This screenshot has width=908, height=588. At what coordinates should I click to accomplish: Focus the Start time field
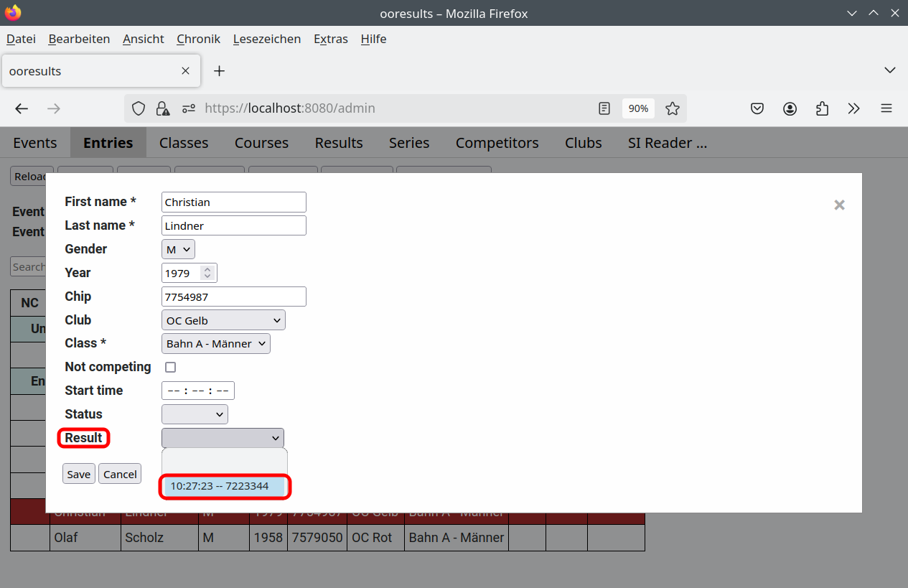pyautogui.click(x=198, y=391)
